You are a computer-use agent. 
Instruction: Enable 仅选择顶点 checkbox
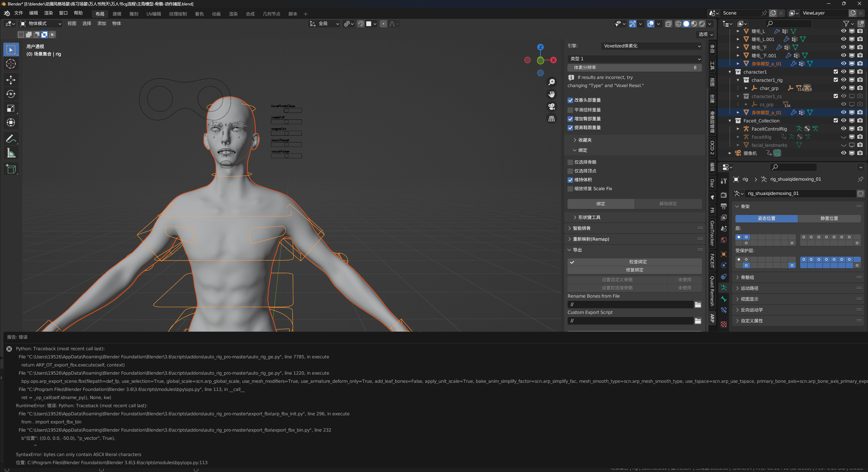[x=570, y=171]
